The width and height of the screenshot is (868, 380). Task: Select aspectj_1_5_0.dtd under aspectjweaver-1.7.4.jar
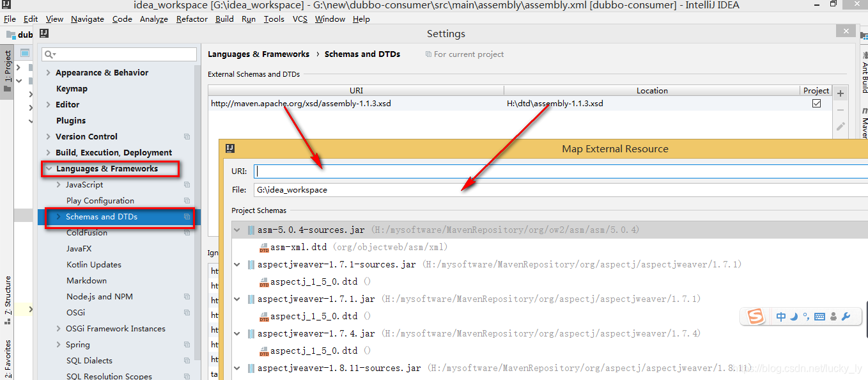tap(314, 351)
